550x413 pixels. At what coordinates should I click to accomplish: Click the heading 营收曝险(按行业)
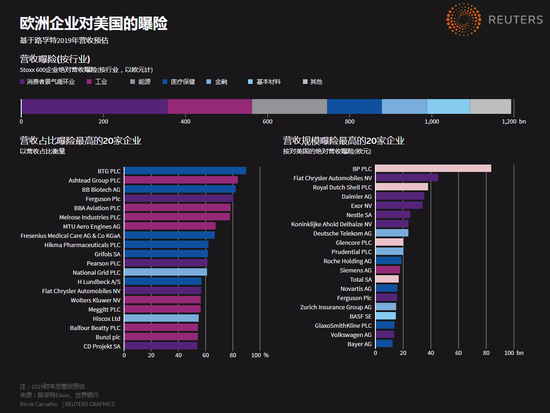click(55, 59)
